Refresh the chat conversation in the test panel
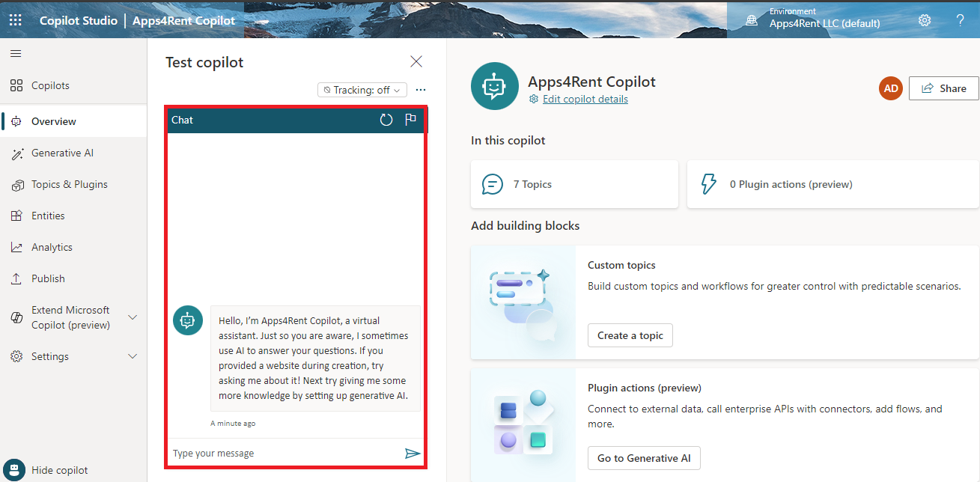The width and height of the screenshot is (980, 482). click(386, 119)
